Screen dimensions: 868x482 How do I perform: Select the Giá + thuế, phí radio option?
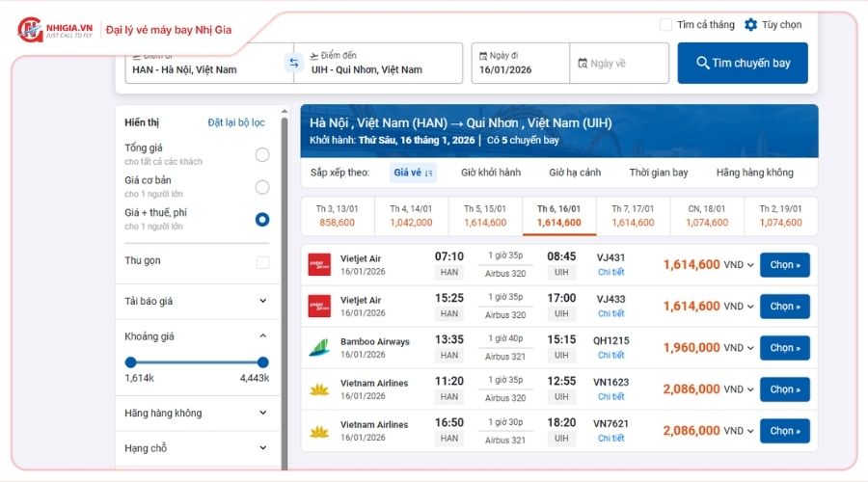pos(262,220)
